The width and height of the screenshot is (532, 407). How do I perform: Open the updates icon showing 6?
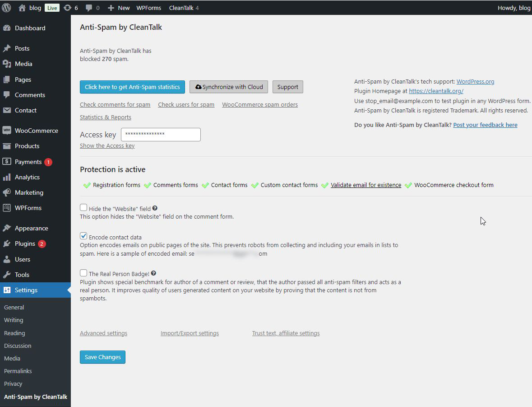(x=68, y=8)
